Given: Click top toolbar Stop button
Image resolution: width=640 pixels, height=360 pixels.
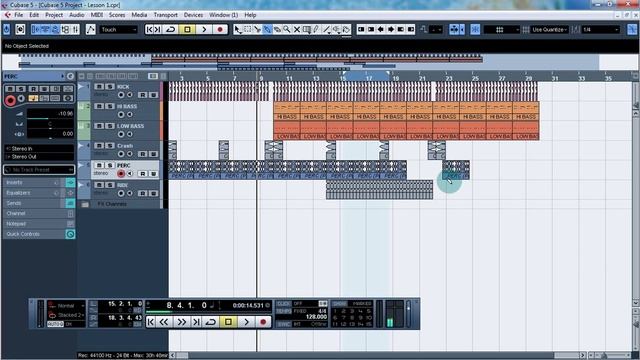Looking at the screenshot, I should 187,29.
